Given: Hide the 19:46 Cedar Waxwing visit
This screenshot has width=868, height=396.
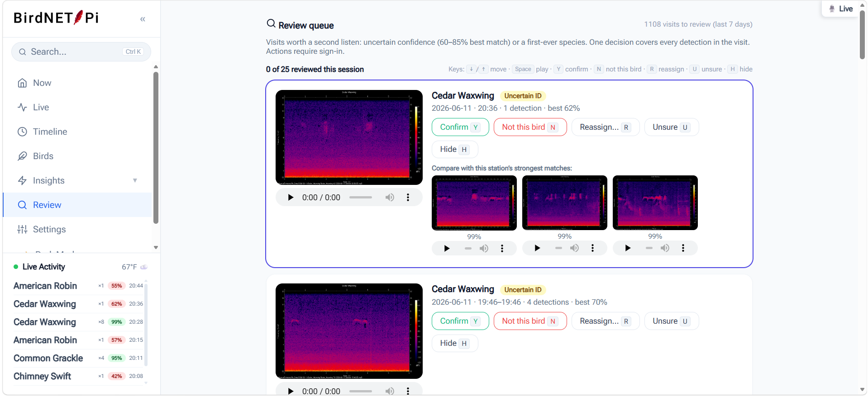Looking at the screenshot, I should [x=455, y=343].
